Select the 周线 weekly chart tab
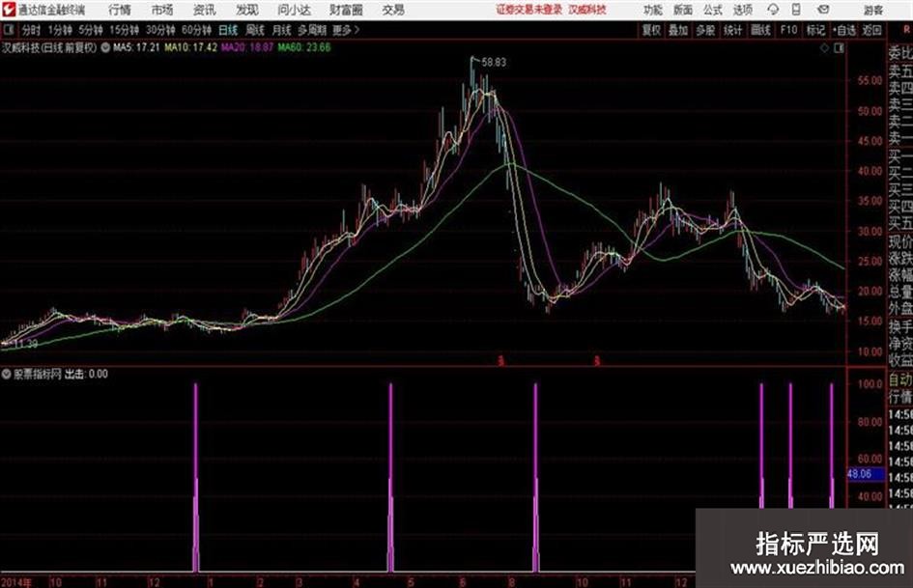913x588 pixels. (254, 30)
